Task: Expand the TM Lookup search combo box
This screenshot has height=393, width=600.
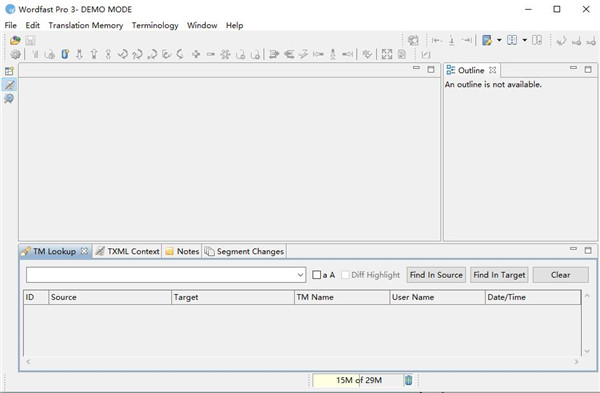Action: pos(300,275)
